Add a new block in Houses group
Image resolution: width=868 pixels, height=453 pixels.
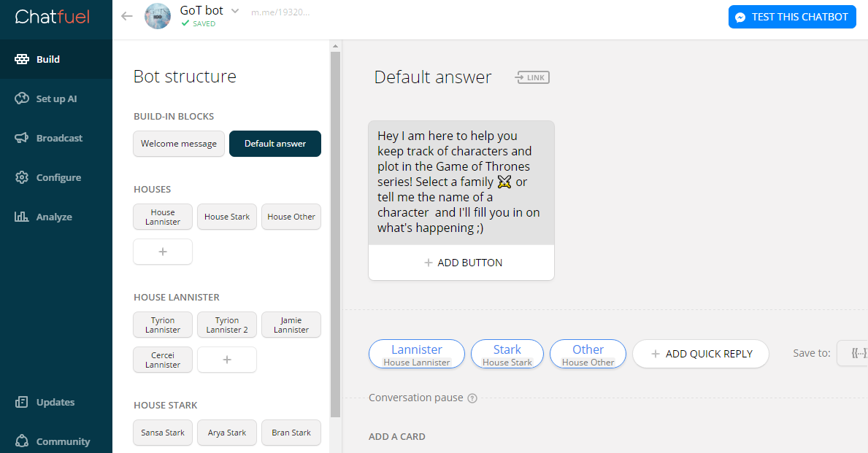[163, 252]
